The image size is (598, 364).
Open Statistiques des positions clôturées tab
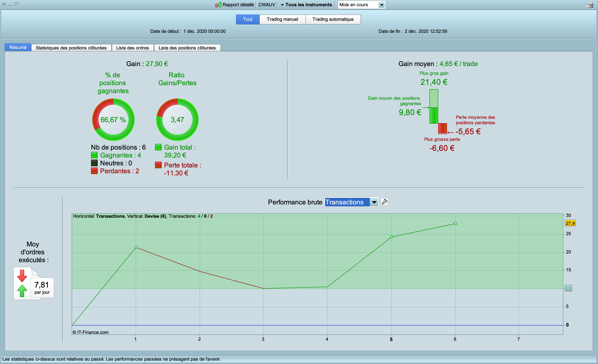click(71, 48)
